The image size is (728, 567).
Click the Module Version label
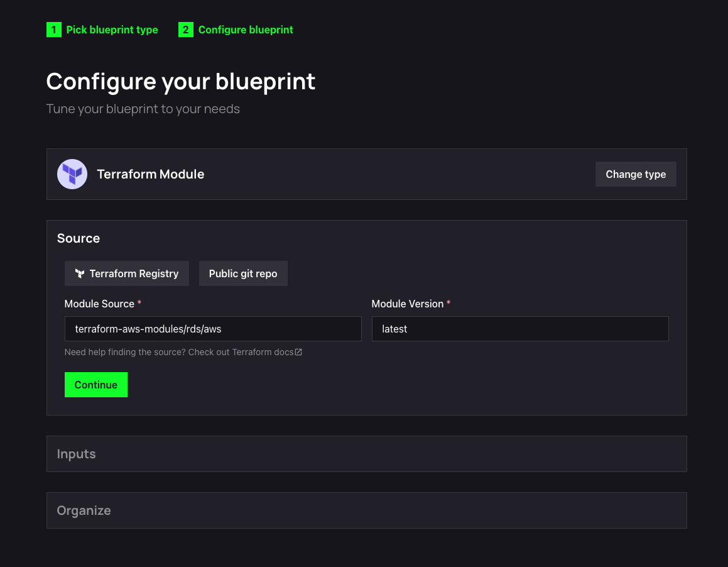click(408, 304)
